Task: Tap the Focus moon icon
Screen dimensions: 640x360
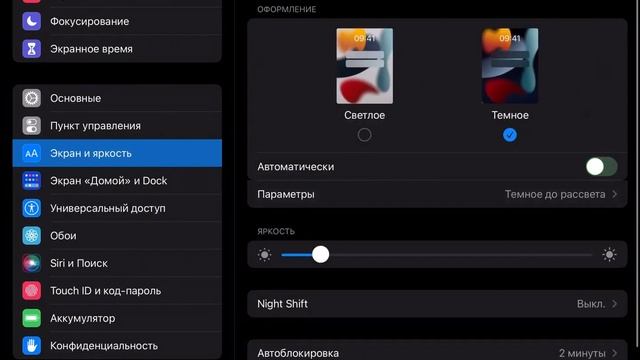Action: [31, 21]
